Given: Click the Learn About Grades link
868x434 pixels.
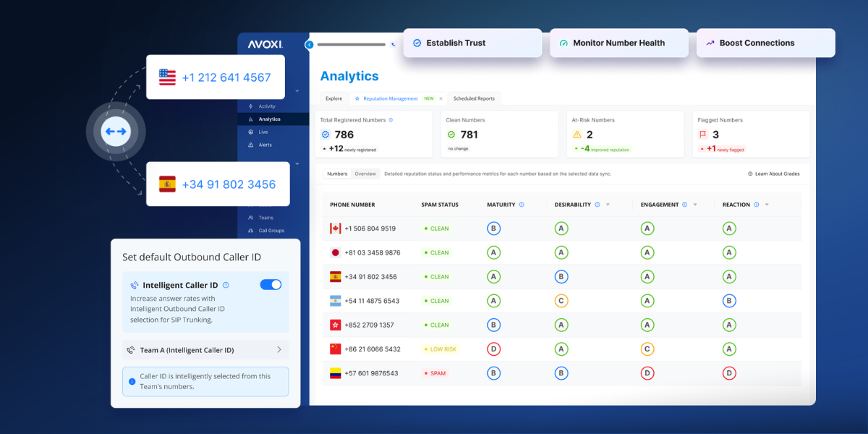Looking at the screenshot, I should tap(773, 174).
